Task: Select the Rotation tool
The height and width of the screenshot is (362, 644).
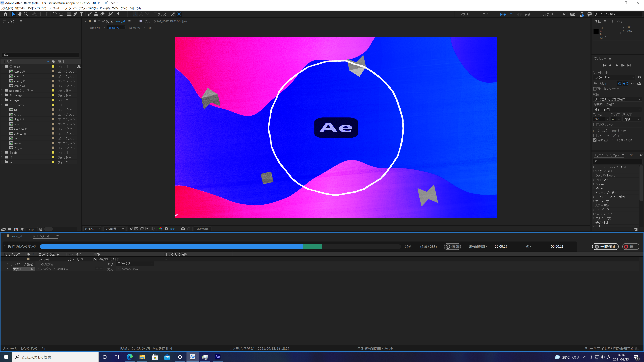Action: point(55,14)
